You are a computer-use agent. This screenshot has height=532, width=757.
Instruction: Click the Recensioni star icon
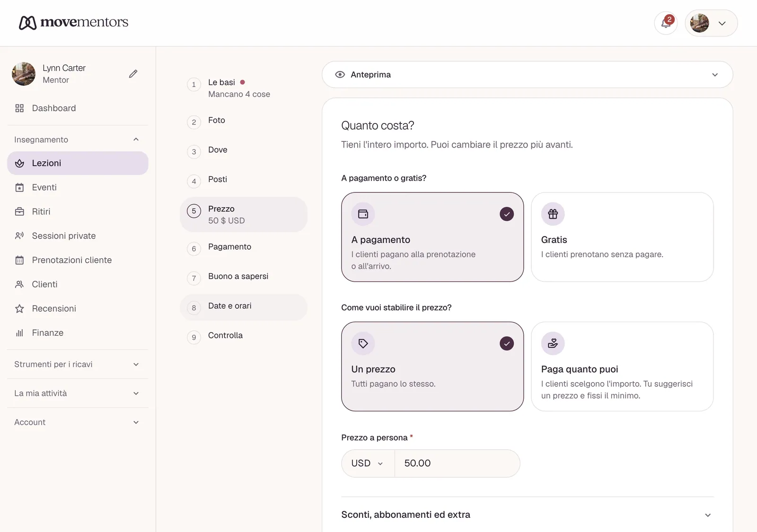(x=19, y=309)
